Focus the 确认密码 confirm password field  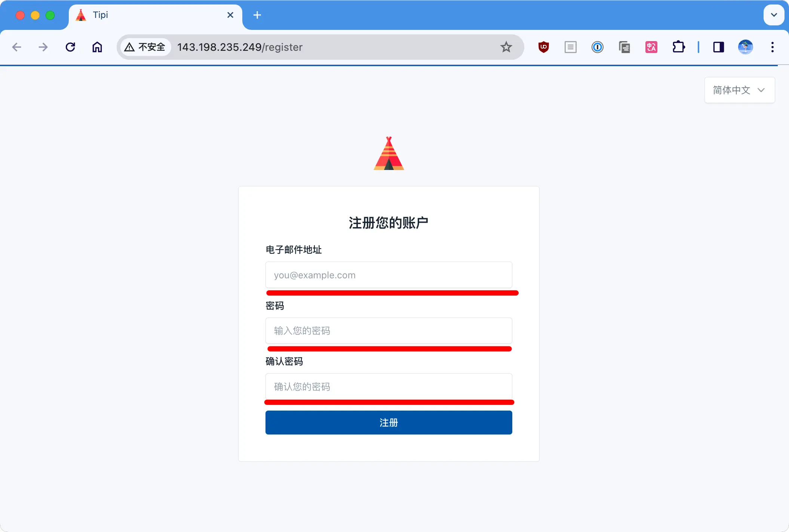coord(389,386)
